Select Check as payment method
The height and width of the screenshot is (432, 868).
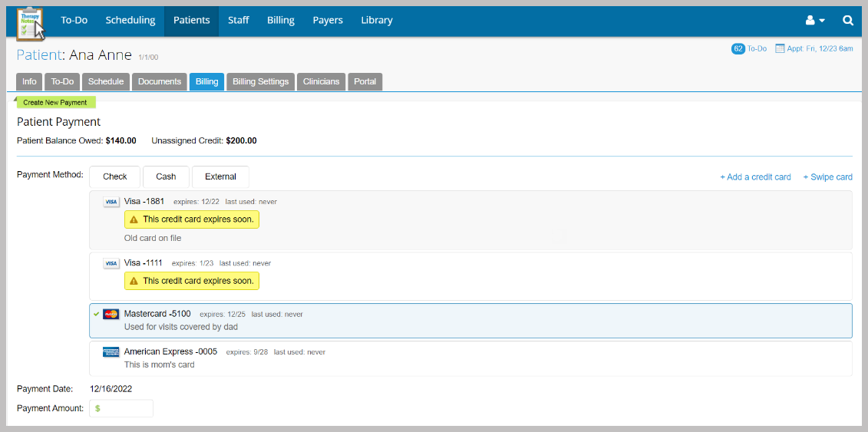114,176
